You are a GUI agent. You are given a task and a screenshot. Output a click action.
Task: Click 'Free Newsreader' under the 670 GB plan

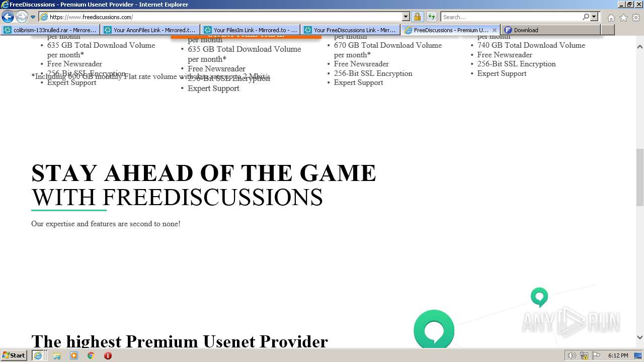(x=361, y=64)
